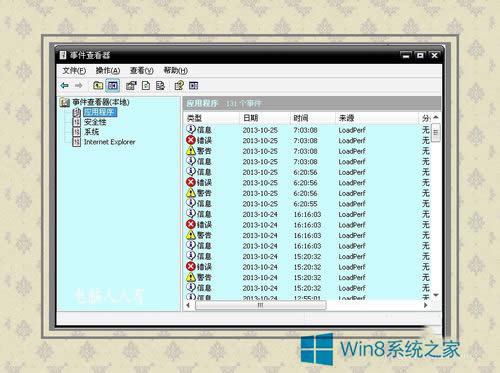Select the 安全性 log in tree
This screenshot has width=500, height=373.
click(95, 122)
